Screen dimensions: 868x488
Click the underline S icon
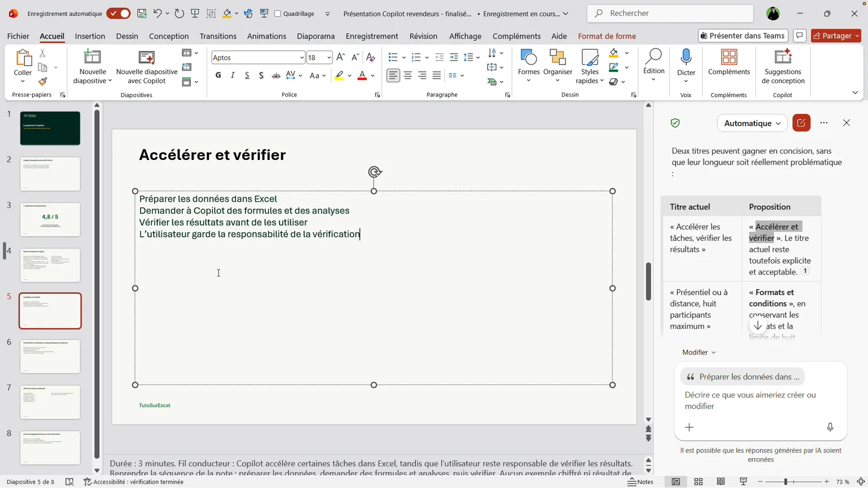click(247, 75)
